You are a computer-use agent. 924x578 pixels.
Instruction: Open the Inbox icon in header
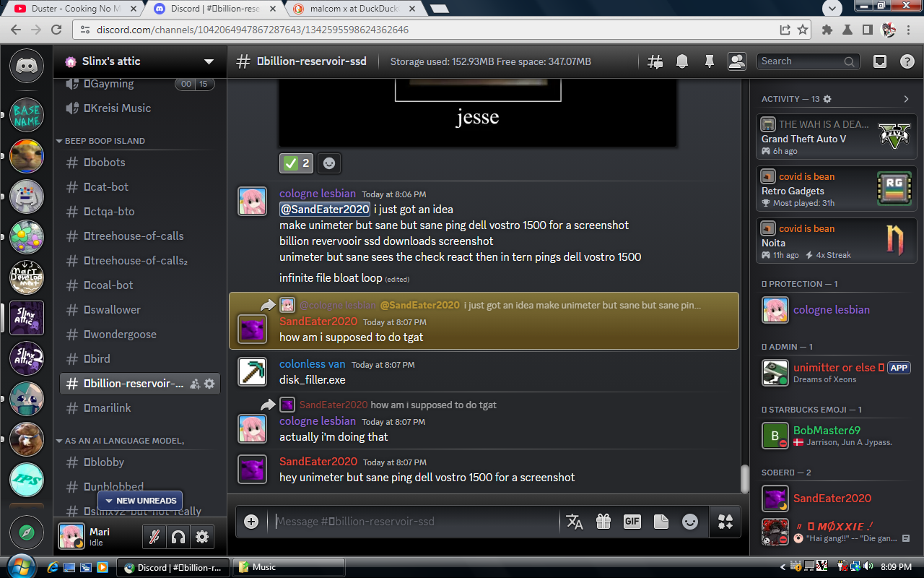(x=879, y=61)
